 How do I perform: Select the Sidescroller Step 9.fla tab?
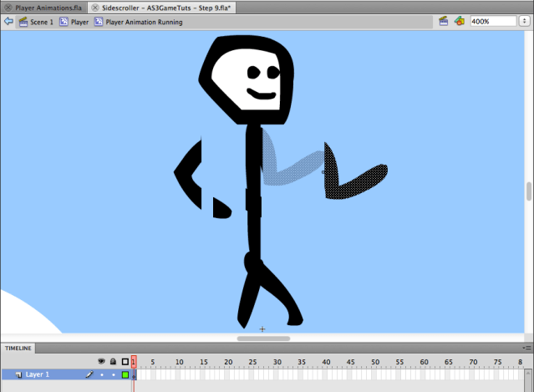pos(166,8)
